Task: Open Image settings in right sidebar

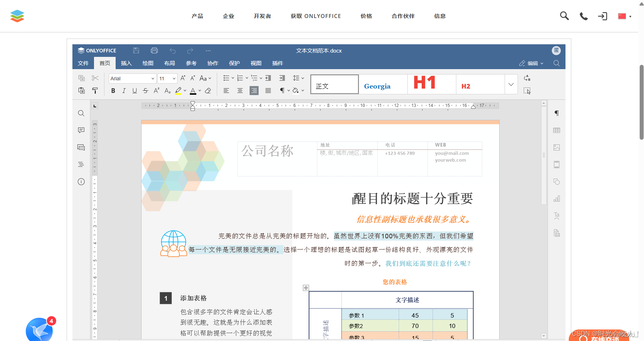Action: (556, 147)
